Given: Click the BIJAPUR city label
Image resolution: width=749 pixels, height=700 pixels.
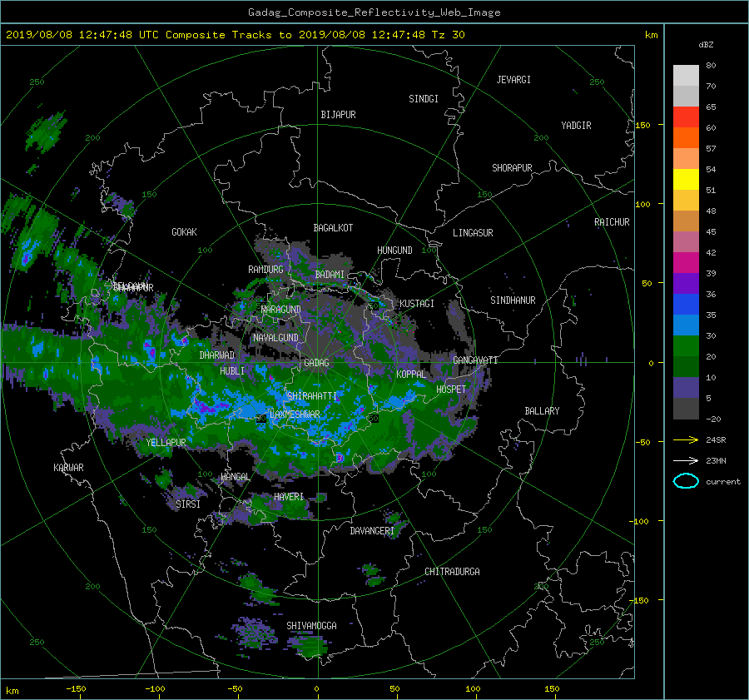Looking at the screenshot, I should tap(338, 115).
